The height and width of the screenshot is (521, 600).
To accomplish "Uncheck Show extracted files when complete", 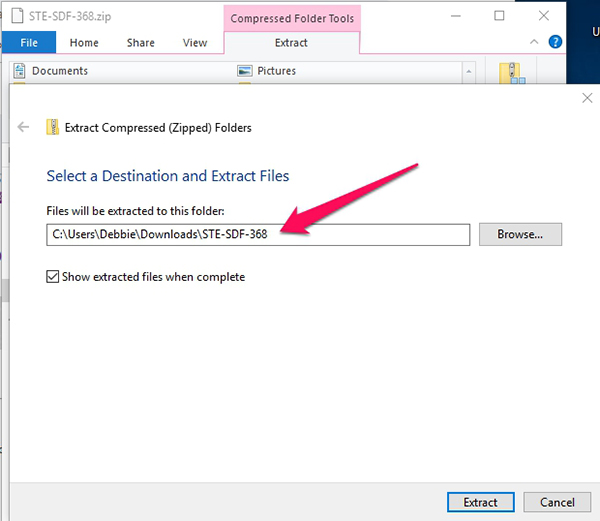I will [53, 277].
